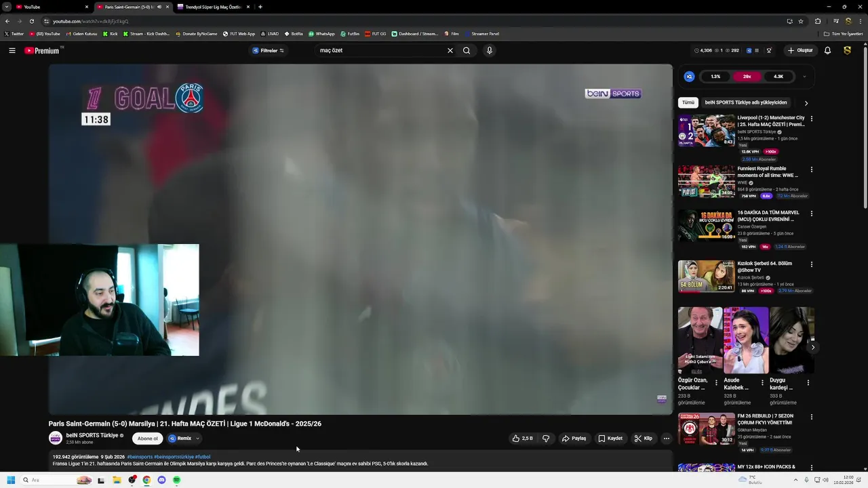Image resolution: width=868 pixels, height=488 pixels.
Task: Share the video using the Paylaş button
Action: (x=574, y=439)
